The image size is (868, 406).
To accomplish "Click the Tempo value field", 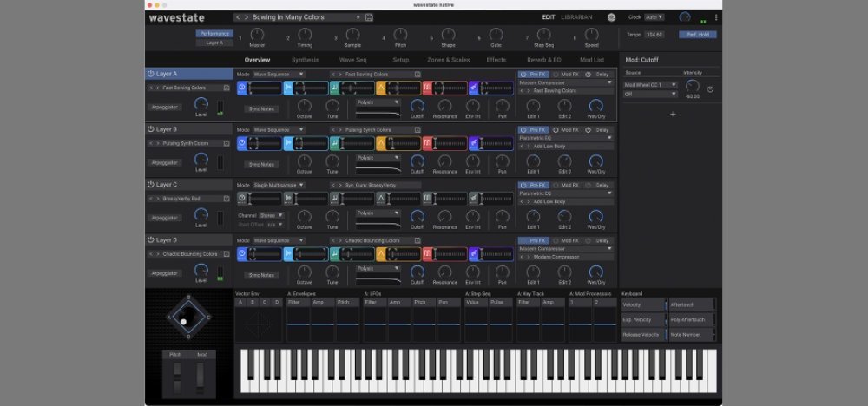I will coord(654,34).
